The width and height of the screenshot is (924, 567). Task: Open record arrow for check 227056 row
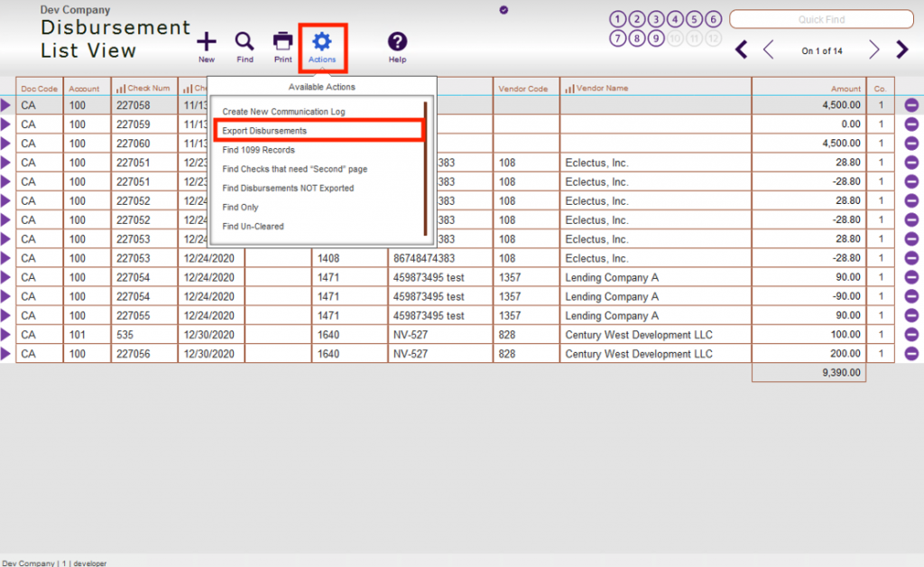coord(6,354)
